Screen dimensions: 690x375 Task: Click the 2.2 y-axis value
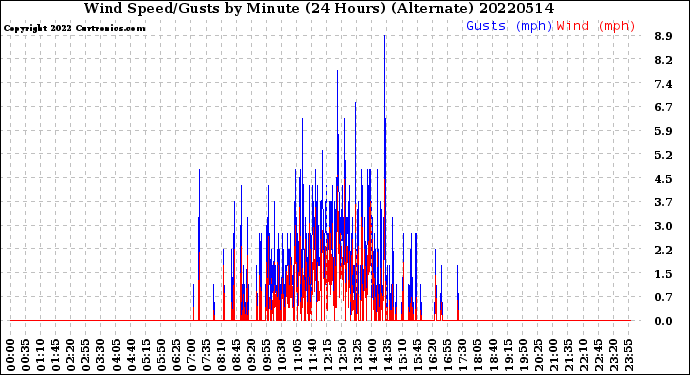point(663,250)
